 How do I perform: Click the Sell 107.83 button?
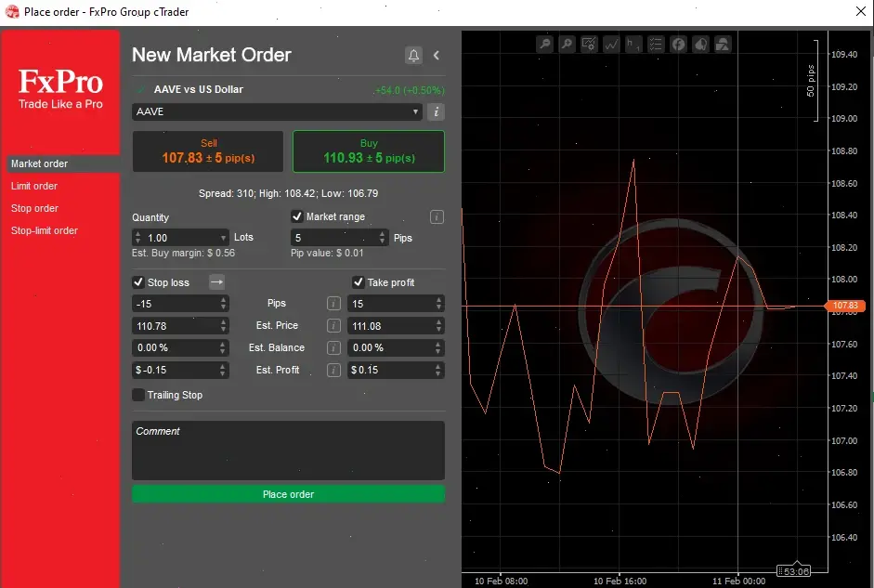[207, 150]
